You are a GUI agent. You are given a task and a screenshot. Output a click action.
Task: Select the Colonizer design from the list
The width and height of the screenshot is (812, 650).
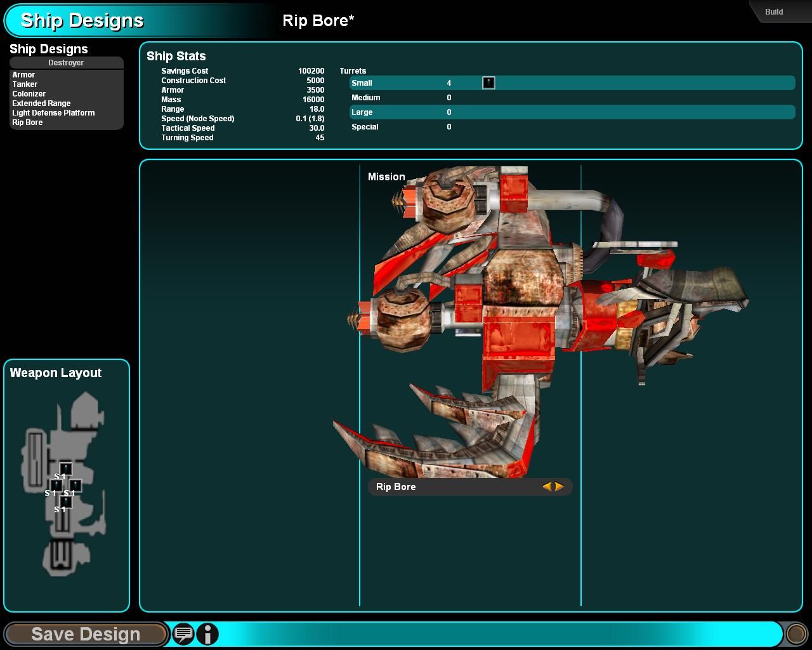(29, 94)
